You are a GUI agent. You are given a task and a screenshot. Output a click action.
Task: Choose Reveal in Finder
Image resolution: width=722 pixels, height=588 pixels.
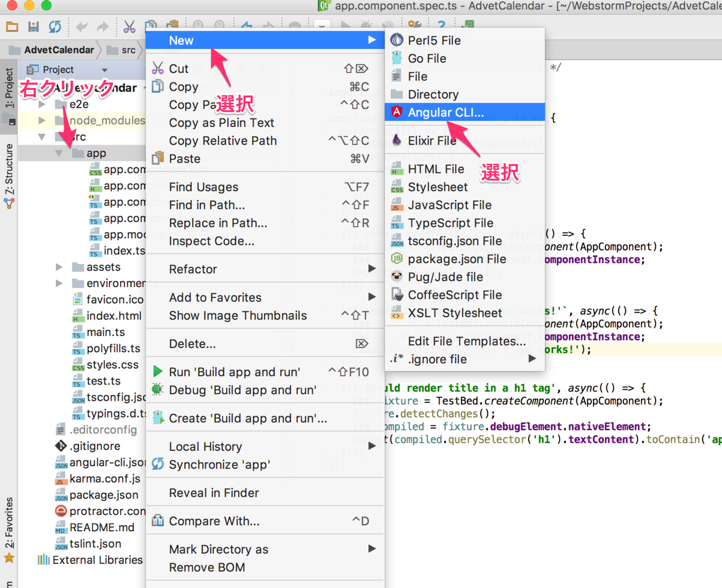coord(265,493)
